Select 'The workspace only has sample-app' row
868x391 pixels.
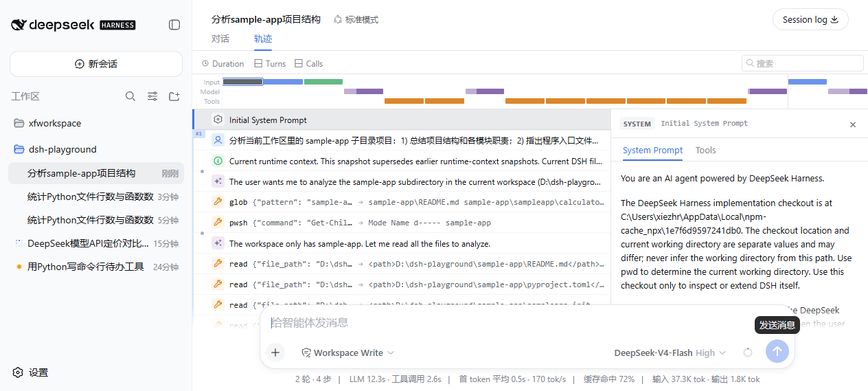(x=402, y=243)
